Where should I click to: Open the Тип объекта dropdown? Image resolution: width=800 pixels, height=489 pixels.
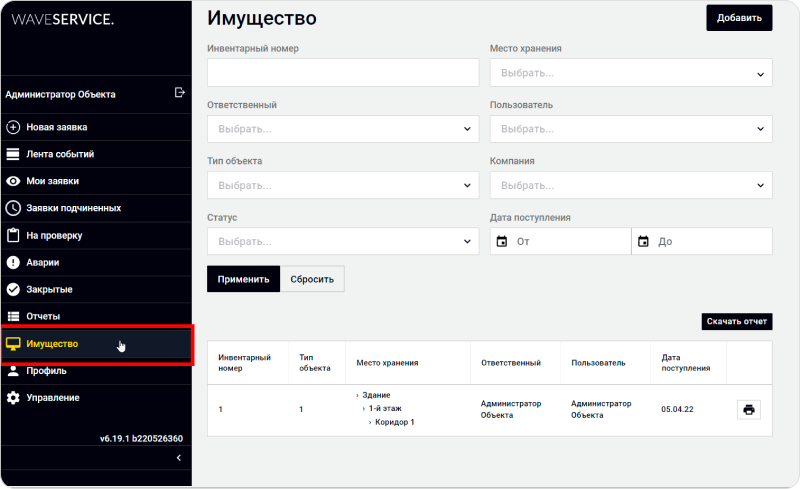click(342, 185)
